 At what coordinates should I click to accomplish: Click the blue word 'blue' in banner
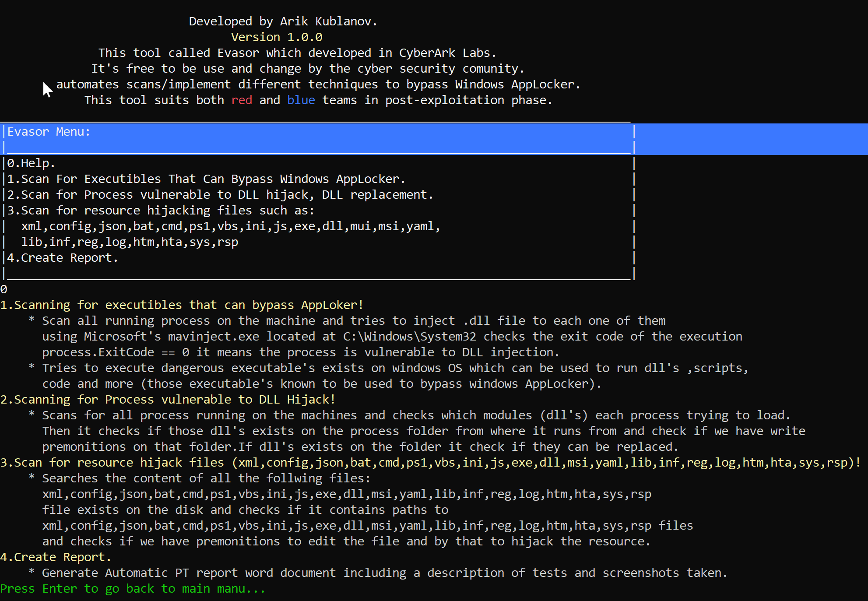(301, 100)
